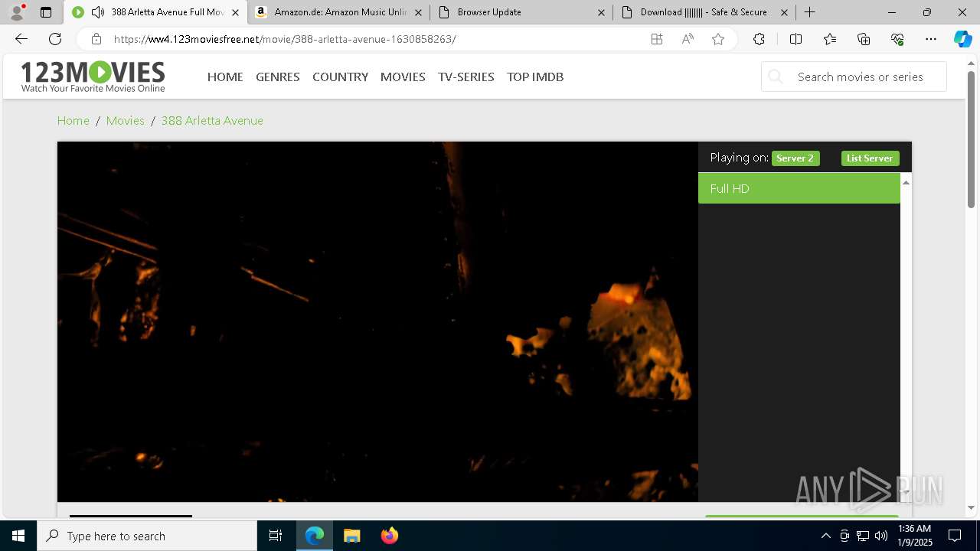Mute the 388 Arletta Avenue tab audio
This screenshot has height=551, width=980.
[x=97, y=12]
